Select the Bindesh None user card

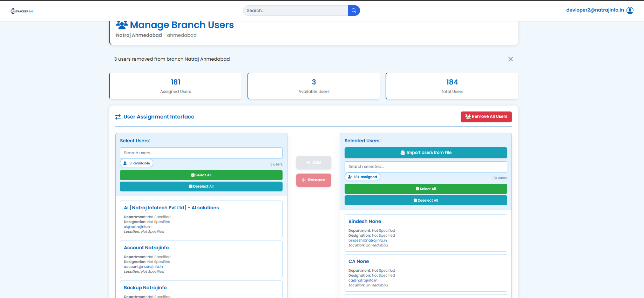426,233
